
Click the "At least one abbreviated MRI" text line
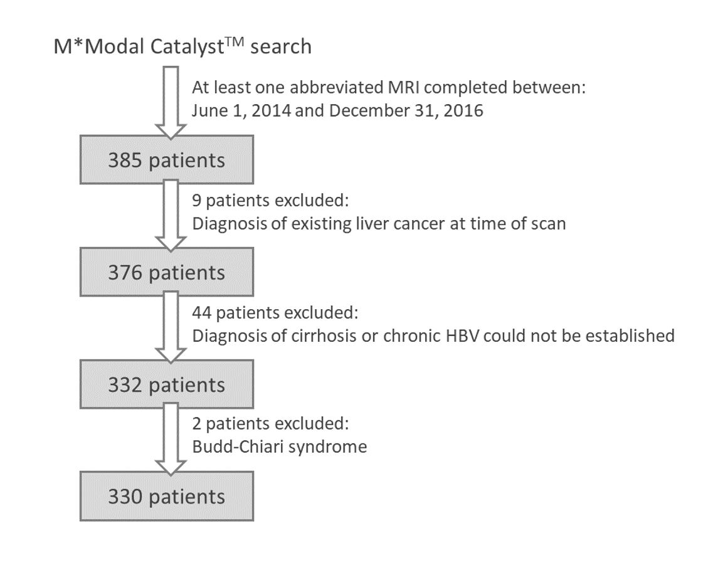(389, 88)
